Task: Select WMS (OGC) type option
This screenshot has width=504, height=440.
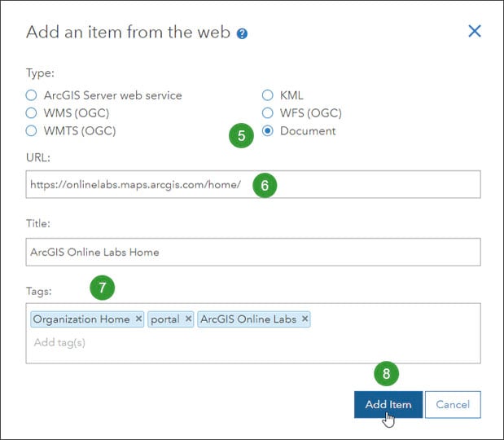Action: 31,113
